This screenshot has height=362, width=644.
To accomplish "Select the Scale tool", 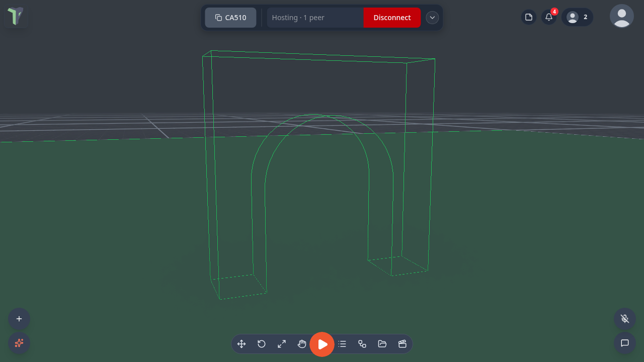I will point(282,344).
